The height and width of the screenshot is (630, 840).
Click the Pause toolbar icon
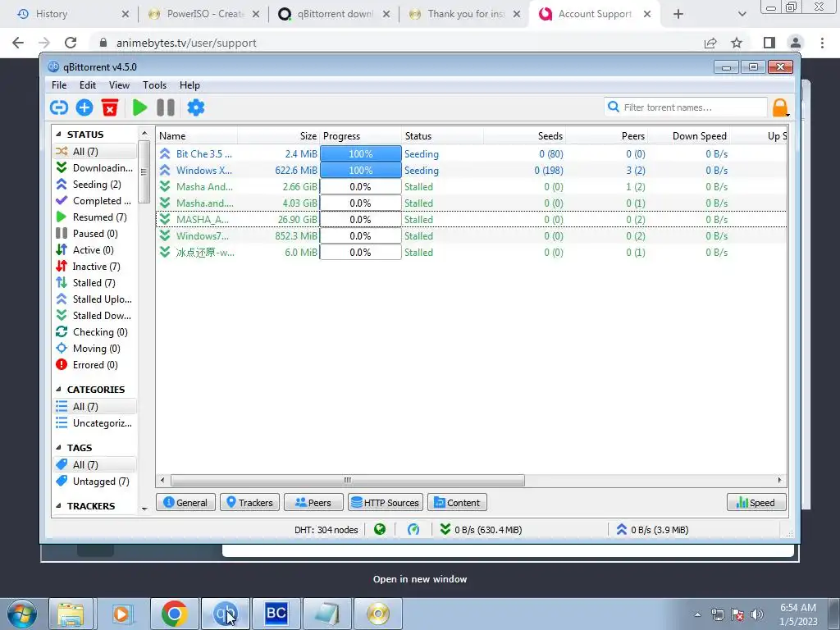click(166, 107)
